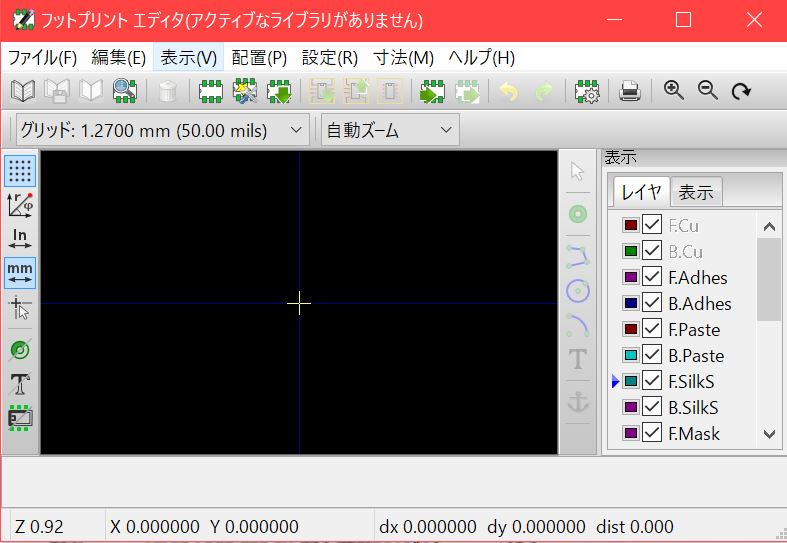Select the add pad tool
The width and height of the screenshot is (787, 543).
pos(578,214)
